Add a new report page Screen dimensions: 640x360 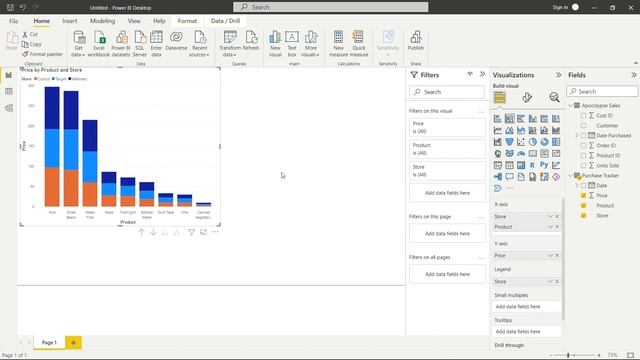(x=73, y=343)
